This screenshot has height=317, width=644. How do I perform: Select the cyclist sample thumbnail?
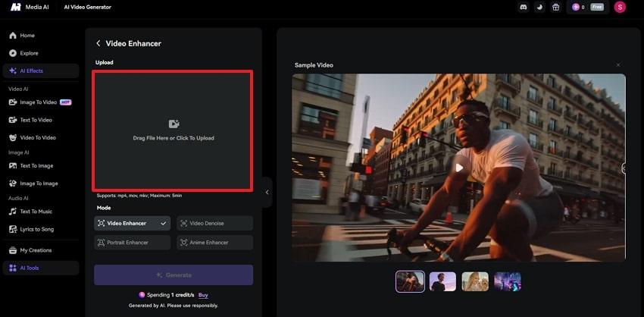click(x=410, y=281)
